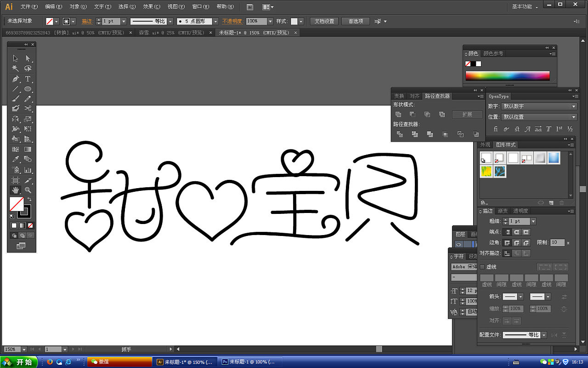Image resolution: width=588 pixels, height=368 pixels.
Task: Open 微信 taskbar button
Action: pyautogui.click(x=120, y=362)
